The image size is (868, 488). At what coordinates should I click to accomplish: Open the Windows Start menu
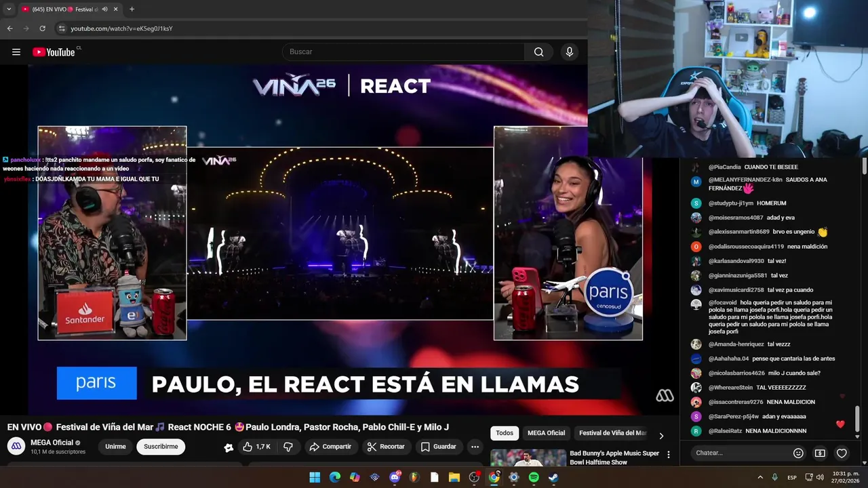pos(315,477)
